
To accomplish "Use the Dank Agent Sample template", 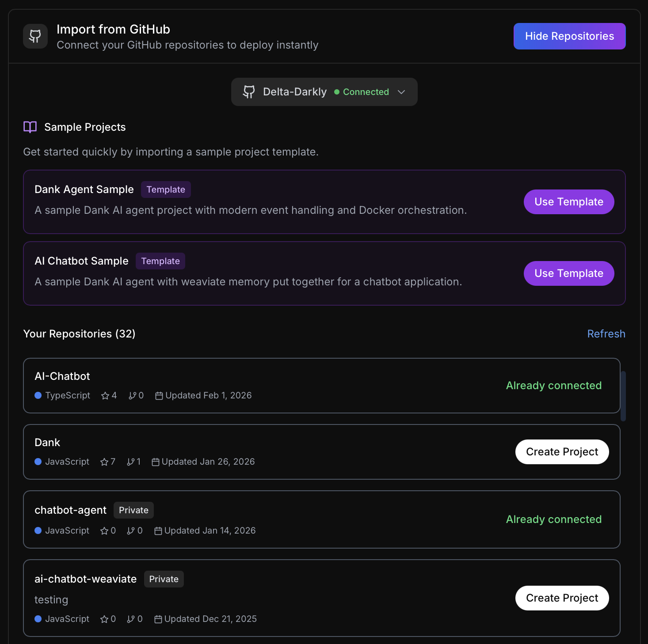I will [x=568, y=202].
